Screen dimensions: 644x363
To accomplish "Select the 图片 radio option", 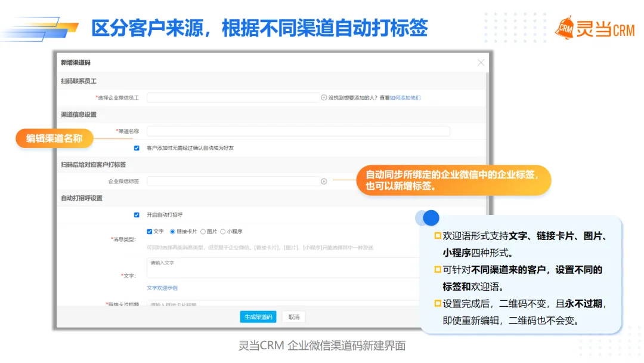I will click(203, 232).
